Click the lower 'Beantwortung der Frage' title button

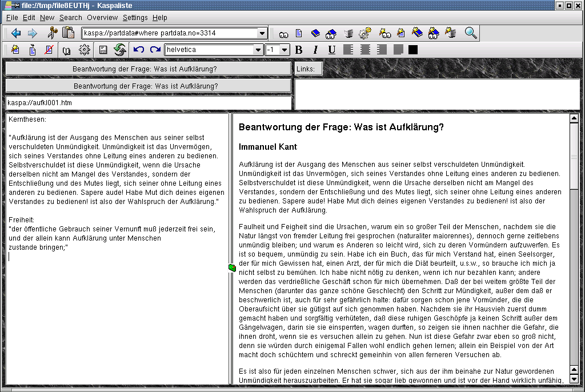[x=148, y=86]
